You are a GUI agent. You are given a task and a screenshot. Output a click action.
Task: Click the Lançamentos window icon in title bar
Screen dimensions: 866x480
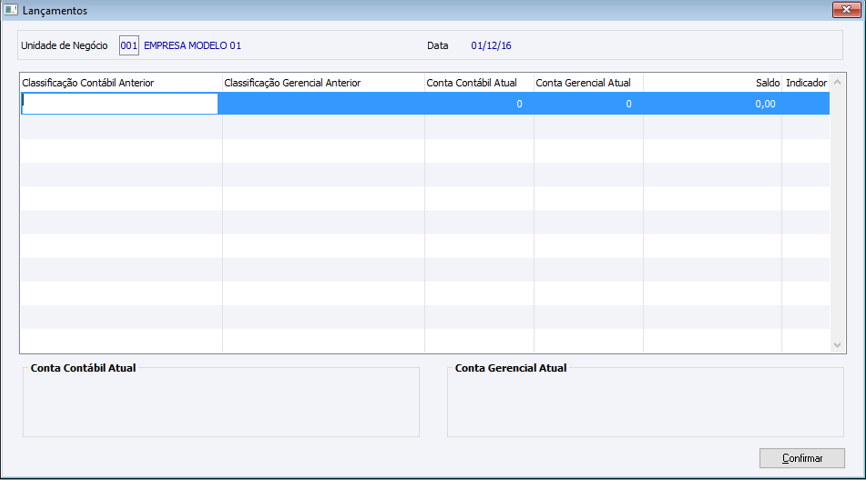[x=10, y=10]
